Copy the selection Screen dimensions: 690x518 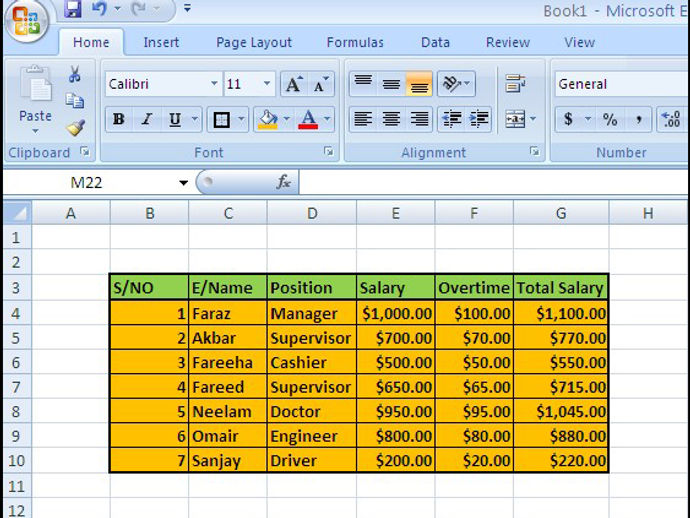tap(75, 101)
